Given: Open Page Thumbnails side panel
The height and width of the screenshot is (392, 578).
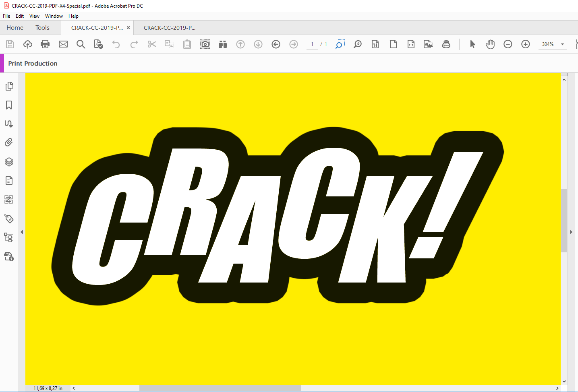Looking at the screenshot, I should pos(9,86).
